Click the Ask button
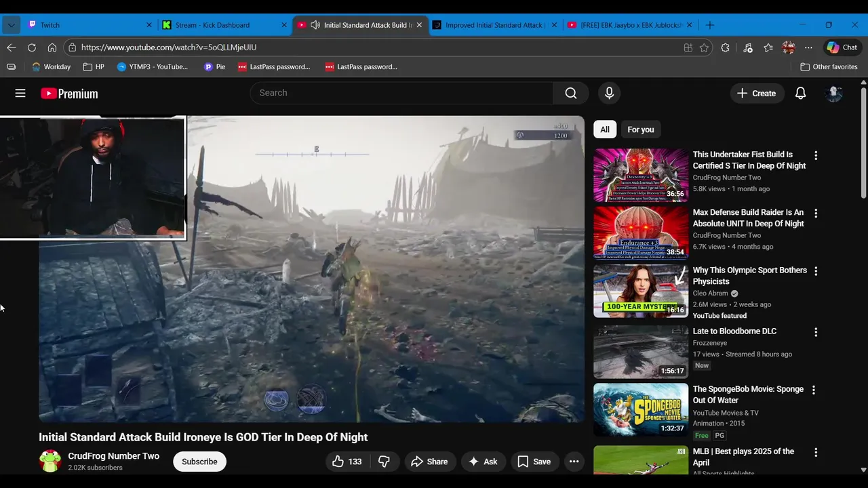 (x=484, y=462)
